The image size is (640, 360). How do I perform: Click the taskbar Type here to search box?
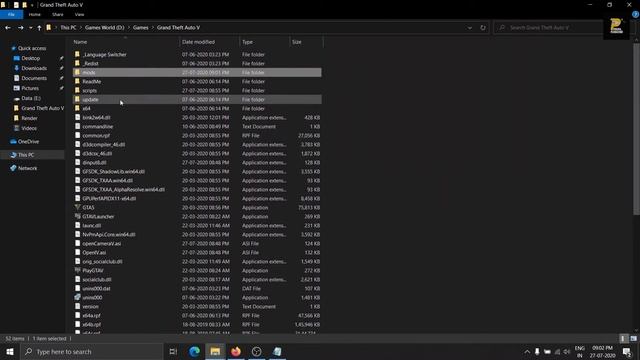(91, 351)
